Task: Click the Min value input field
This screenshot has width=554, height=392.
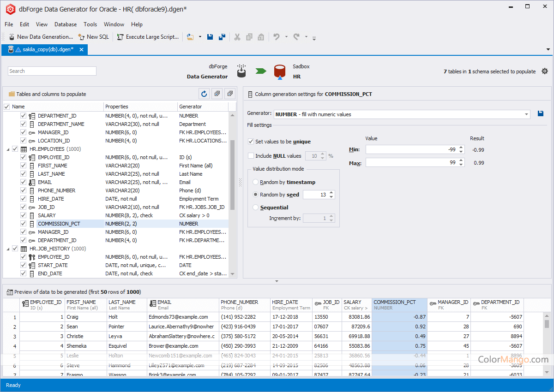Action: coord(412,149)
